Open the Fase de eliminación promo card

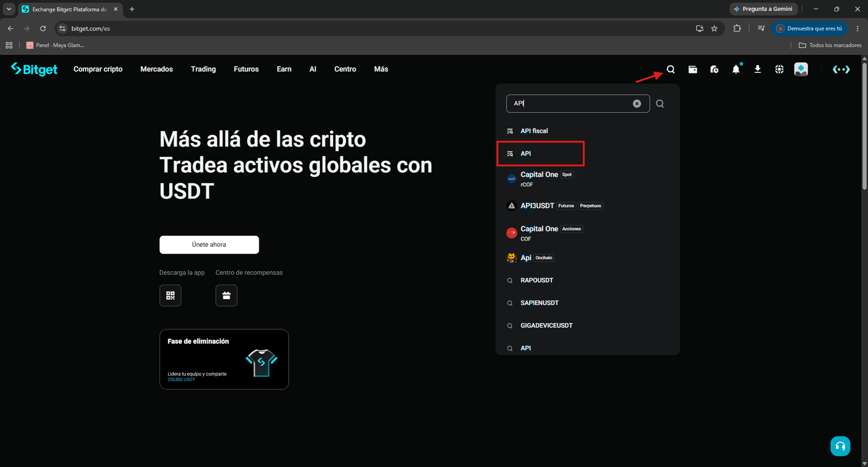[x=224, y=359]
